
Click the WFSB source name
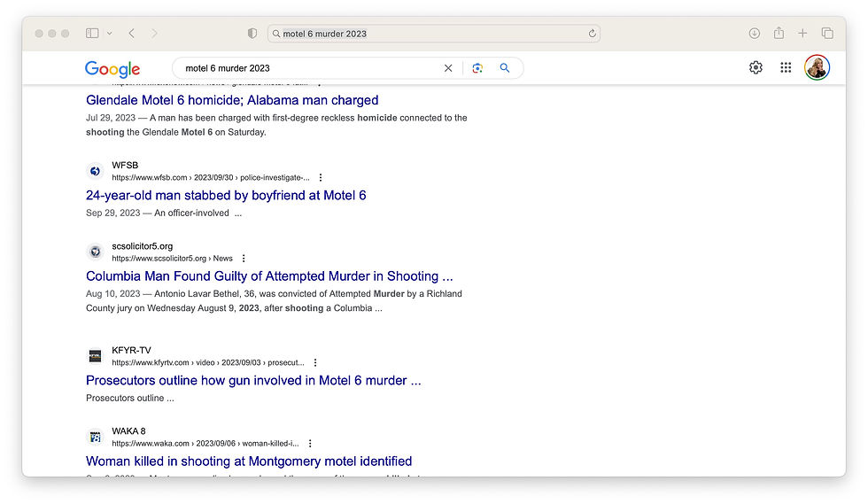[x=125, y=165]
